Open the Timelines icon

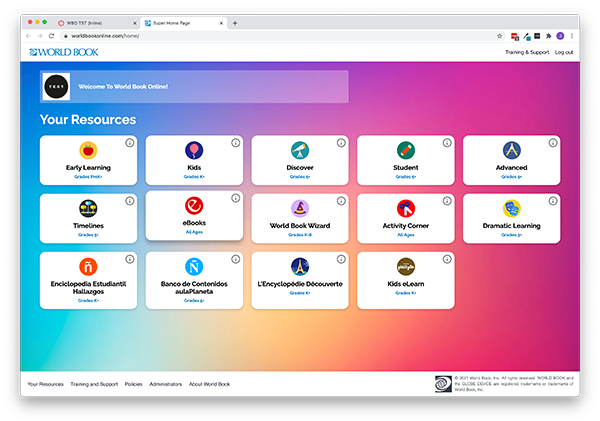coord(88,209)
